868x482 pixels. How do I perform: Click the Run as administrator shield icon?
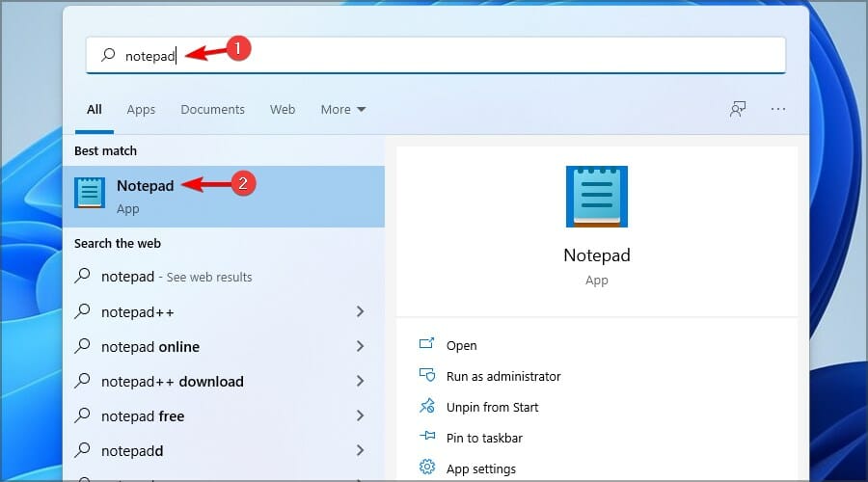pos(427,375)
